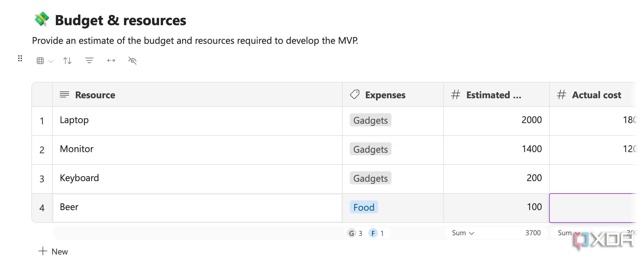Click the sort arrows icon
The width and height of the screenshot is (644, 261).
(67, 61)
